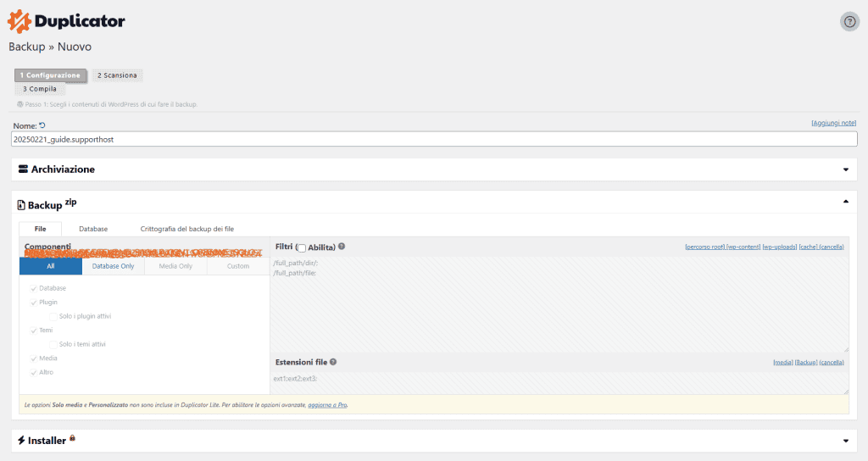Click cancella link in Estensioni file row
868x461 pixels.
pyautogui.click(x=832, y=363)
